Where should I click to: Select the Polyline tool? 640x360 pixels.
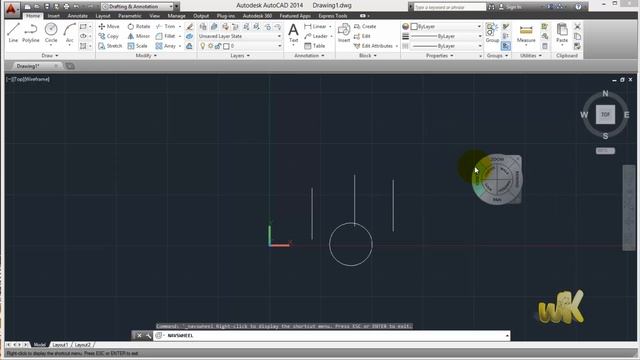coord(31,33)
